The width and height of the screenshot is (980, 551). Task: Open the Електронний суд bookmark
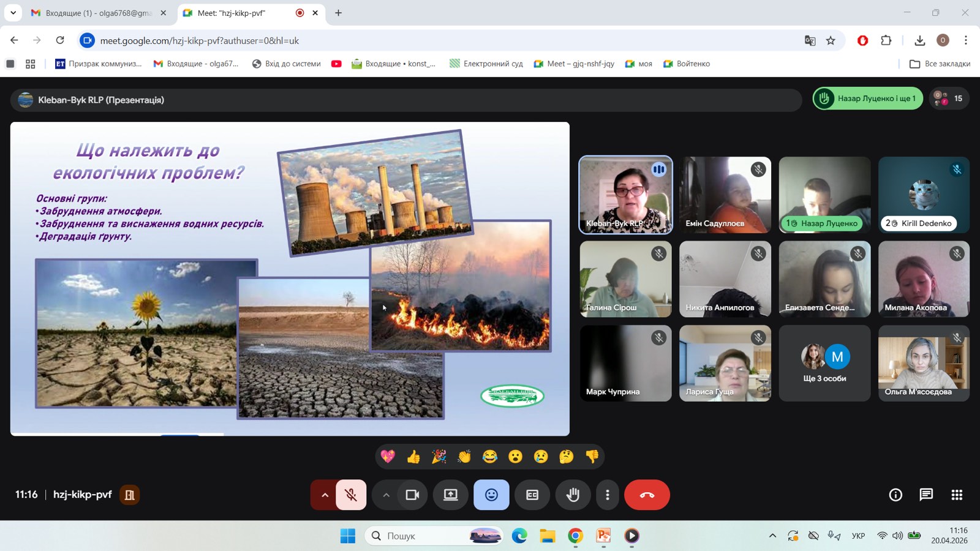pyautogui.click(x=486, y=64)
